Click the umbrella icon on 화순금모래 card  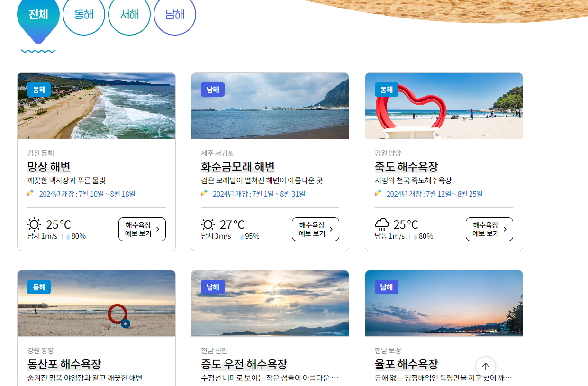[204, 193]
